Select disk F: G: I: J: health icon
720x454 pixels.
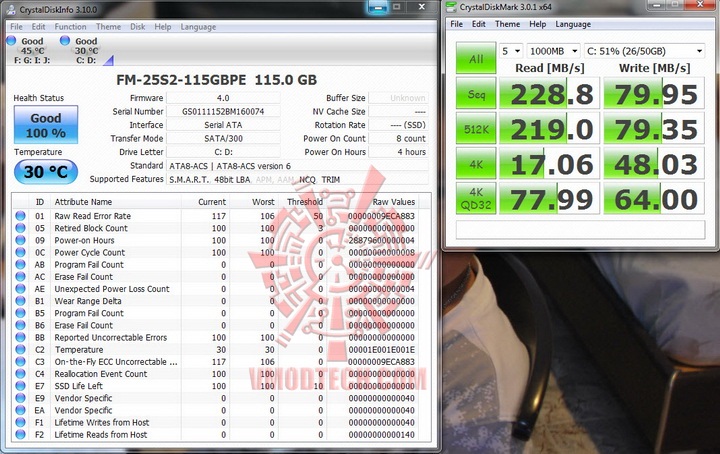11,40
